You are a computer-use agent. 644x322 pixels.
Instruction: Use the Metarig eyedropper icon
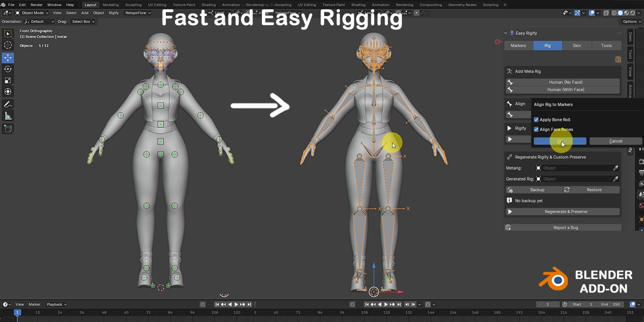(616, 168)
